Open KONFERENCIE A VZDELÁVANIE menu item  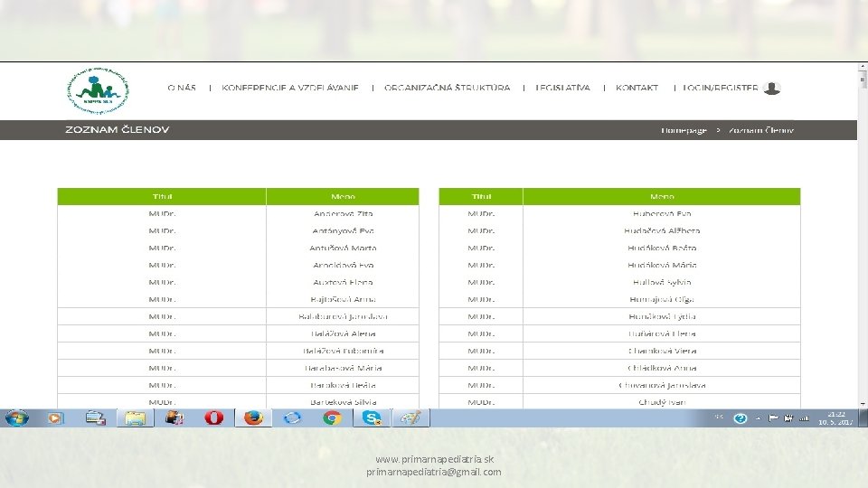pyautogui.click(x=290, y=88)
